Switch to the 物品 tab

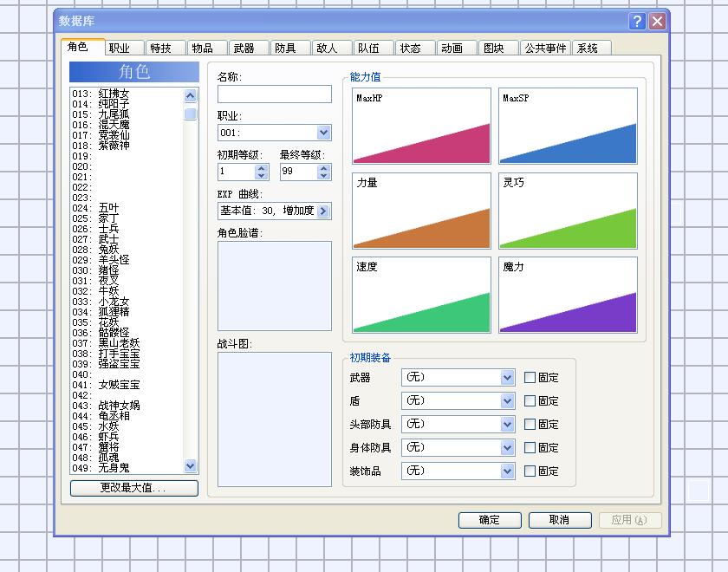[x=207, y=48]
